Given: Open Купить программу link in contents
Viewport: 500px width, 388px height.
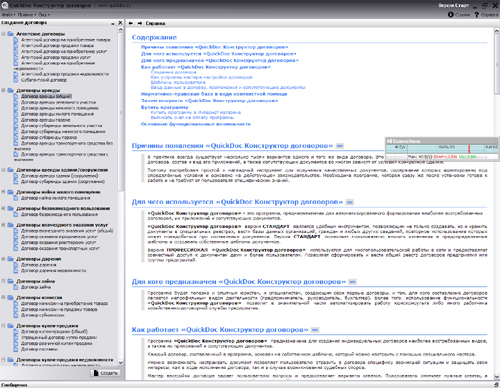Looking at the screenshot, I should click(x=164, y=107).
